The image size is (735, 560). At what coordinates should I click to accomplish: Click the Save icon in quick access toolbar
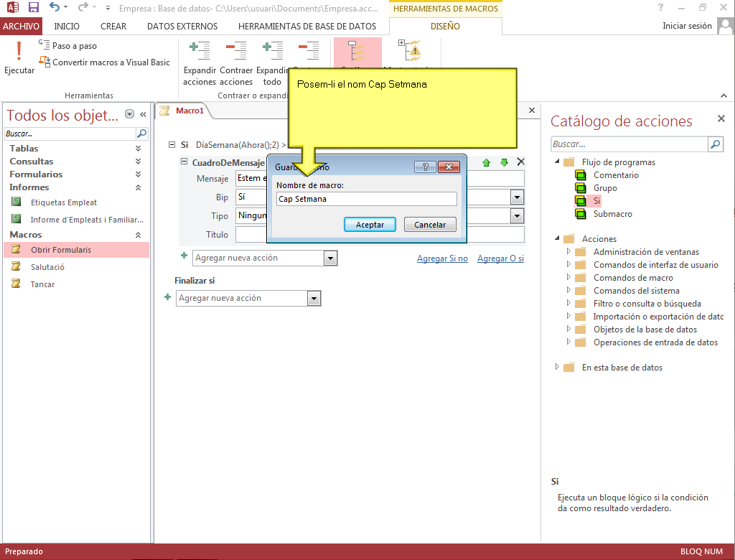(x=33, y=7)
